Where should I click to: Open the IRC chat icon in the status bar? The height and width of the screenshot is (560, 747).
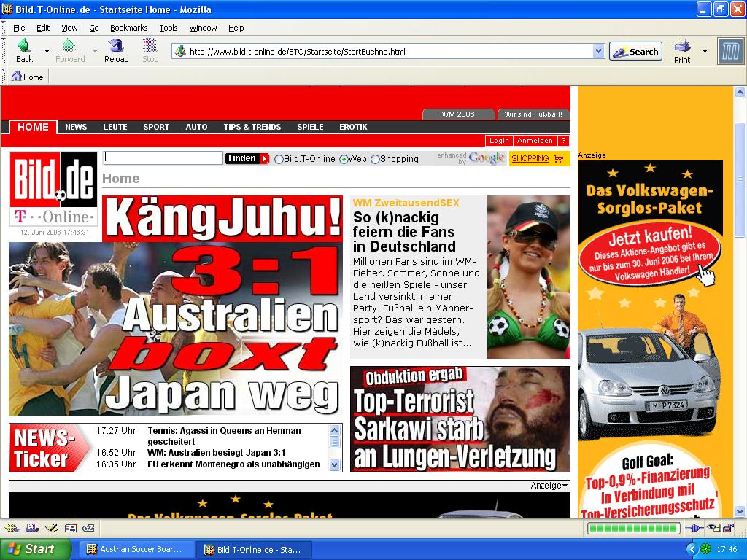88,528
